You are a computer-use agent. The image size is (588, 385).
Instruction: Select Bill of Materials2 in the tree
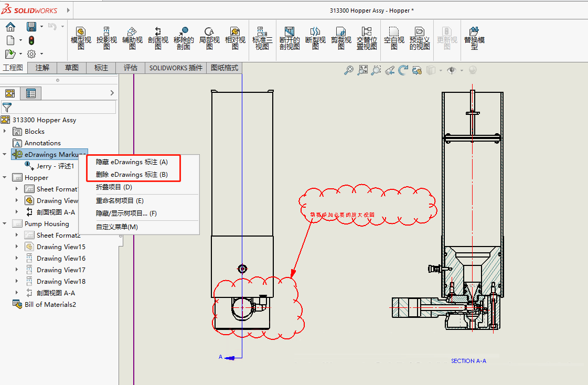[50, 305]
